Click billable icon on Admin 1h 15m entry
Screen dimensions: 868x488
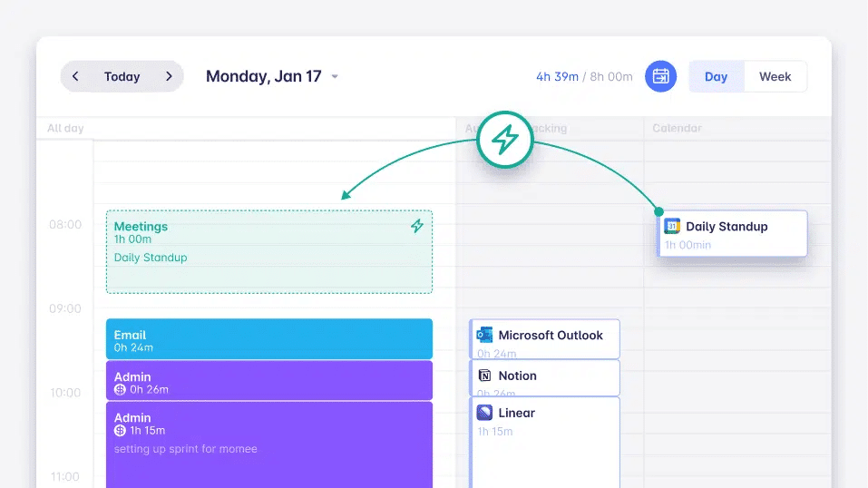click(x=120, y=430)
